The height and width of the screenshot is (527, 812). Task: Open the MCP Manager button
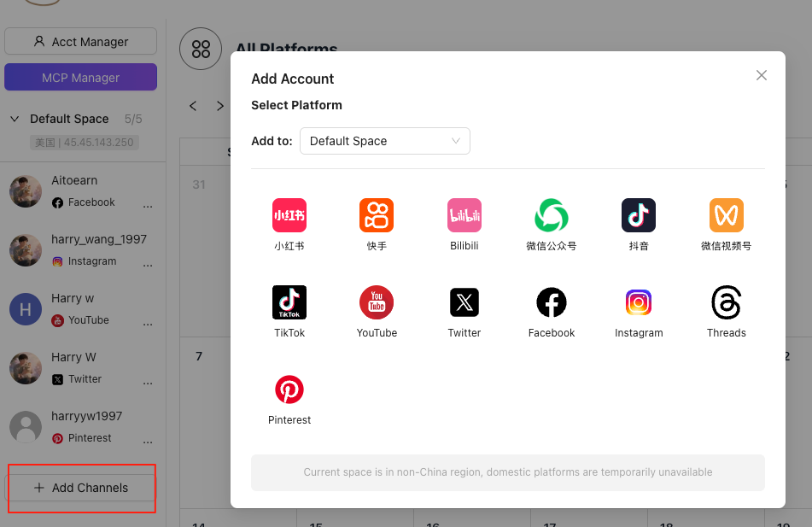pos(81,77)
